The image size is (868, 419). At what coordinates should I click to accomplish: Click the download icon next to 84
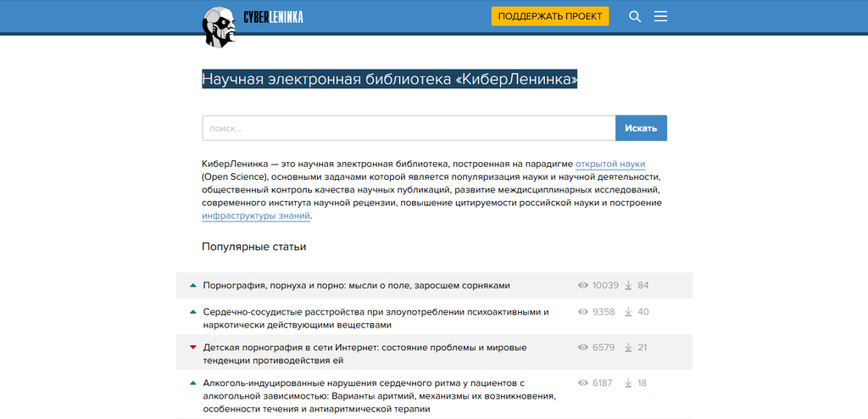[x=628, y=286]
